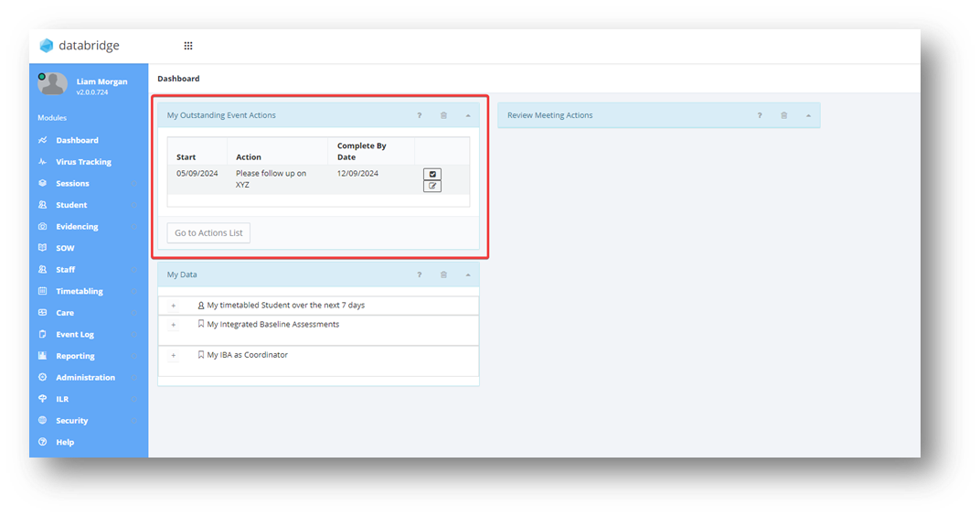The image size is (980, 517).
Task: Click the Review Meeting Actions title
Action: tap(550, 115)
